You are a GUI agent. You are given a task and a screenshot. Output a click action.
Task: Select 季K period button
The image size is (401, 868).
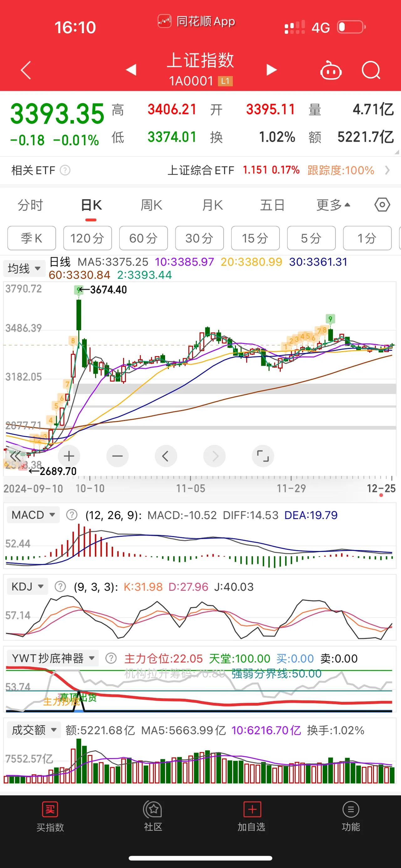coord(32,238)
